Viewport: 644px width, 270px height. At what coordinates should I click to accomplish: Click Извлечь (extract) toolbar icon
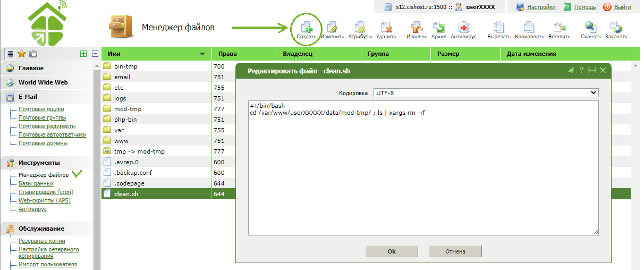pyautogui.click(x=416, y=28)
